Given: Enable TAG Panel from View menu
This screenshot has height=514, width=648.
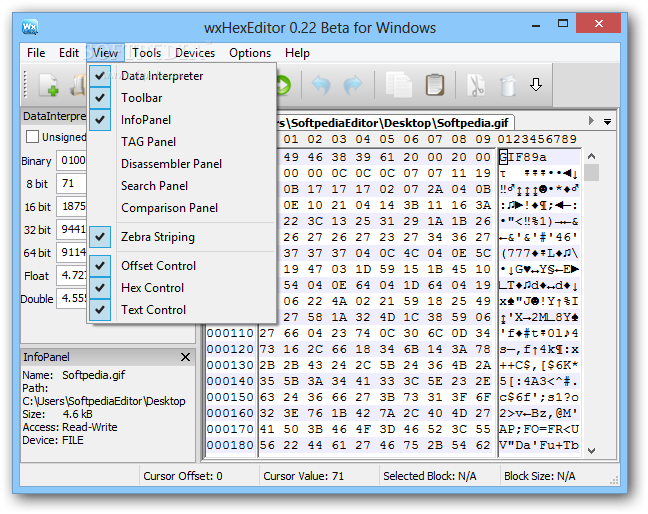Looking at the screenshot, I should coord(182,142).
